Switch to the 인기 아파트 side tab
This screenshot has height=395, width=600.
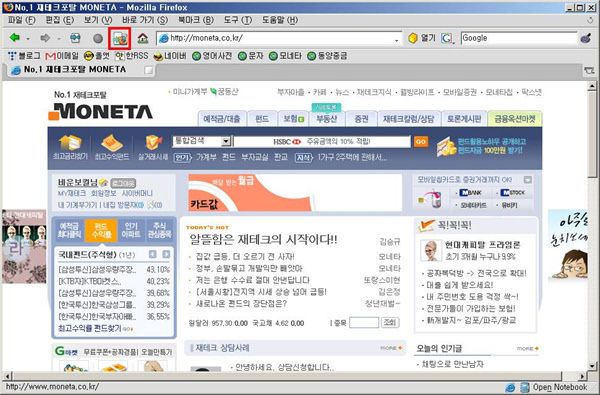coord(131,230)
